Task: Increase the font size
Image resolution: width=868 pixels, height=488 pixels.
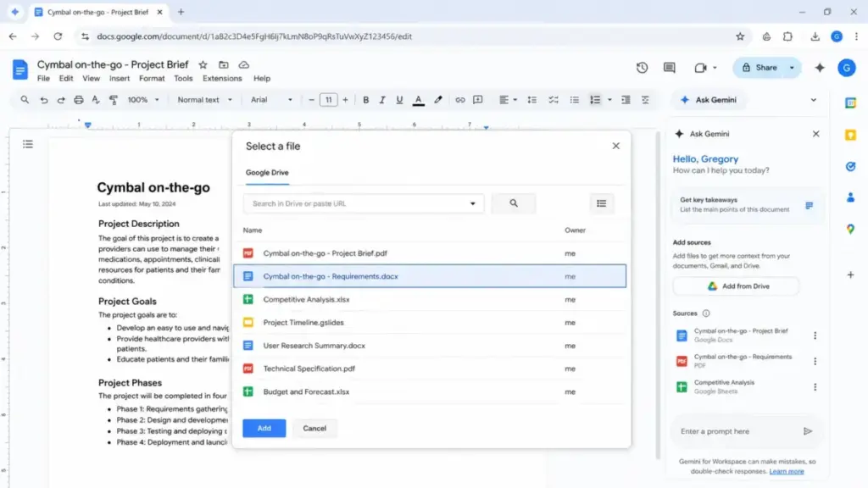Action: tap(346, 100)
